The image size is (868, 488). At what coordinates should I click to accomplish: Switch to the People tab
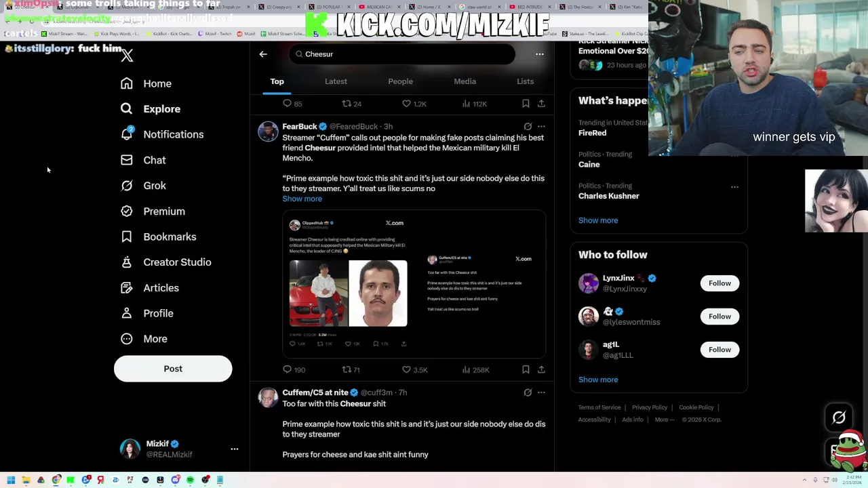pyautogui.click(x=400, y=81)
